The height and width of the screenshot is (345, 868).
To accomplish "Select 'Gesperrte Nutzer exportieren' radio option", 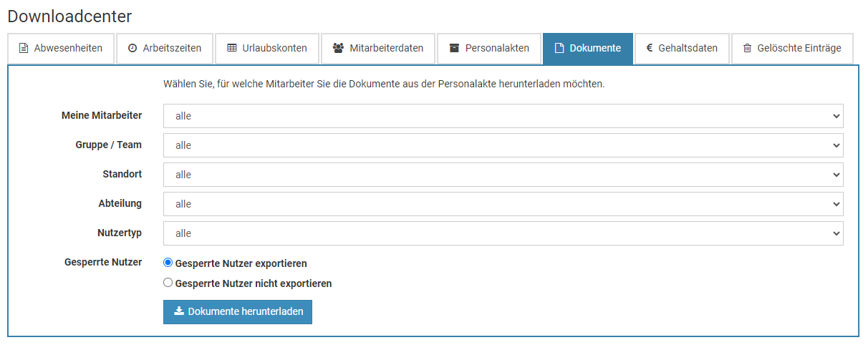I will click(168, 263).
